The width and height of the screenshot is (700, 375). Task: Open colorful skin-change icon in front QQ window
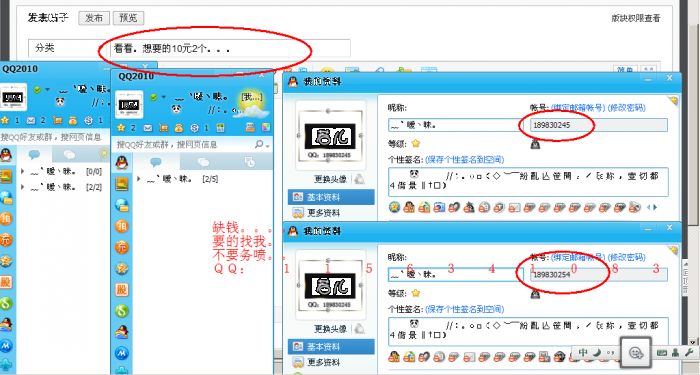point(265,128)
